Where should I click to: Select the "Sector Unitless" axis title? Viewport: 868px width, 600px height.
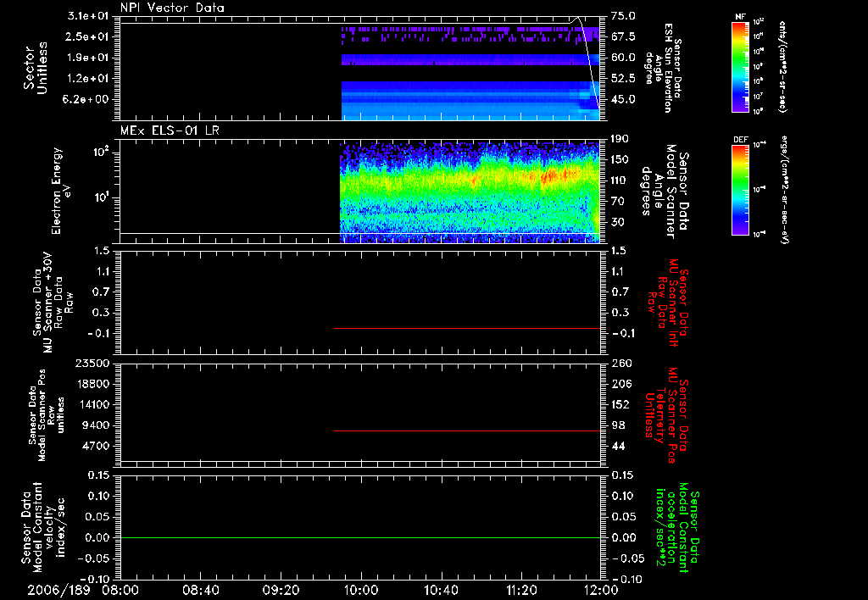pos(36,68)
